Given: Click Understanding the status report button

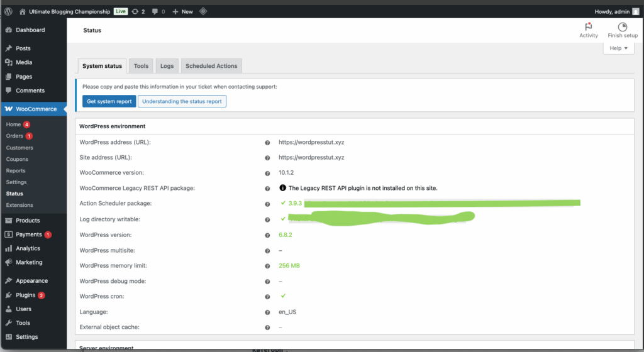Looking at the screenshot, I should (x=182, y=101).
